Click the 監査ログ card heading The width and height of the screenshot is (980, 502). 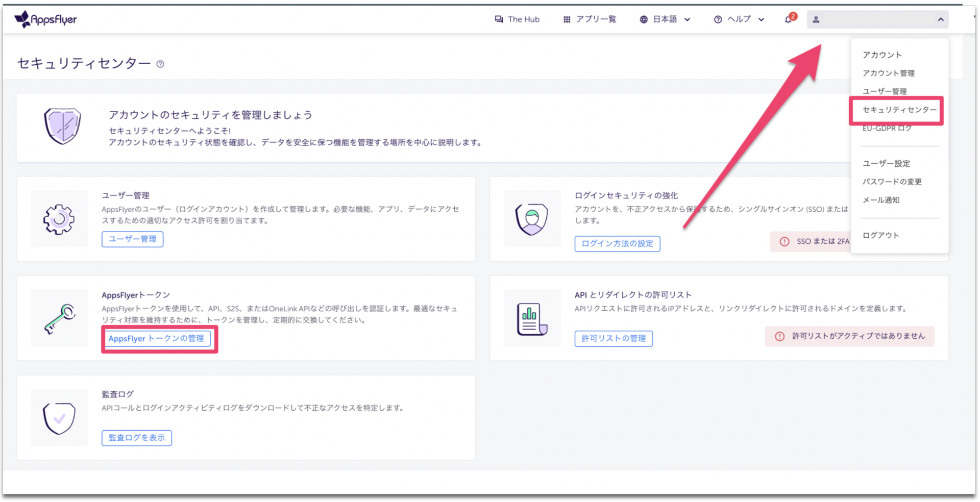point(117,394)
